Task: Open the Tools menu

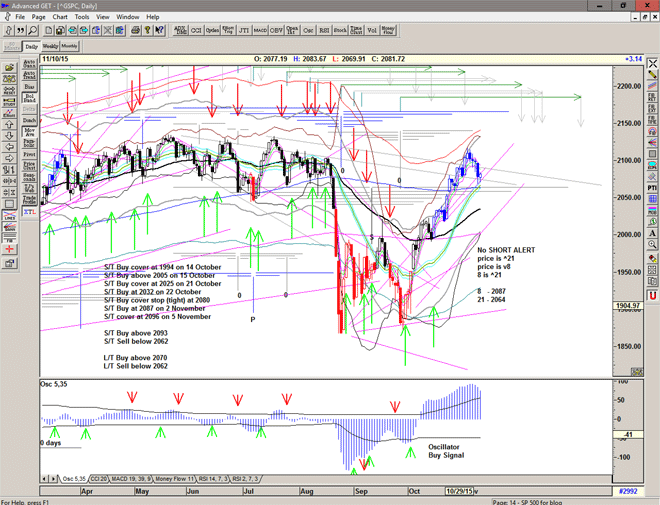Action: 82,17
